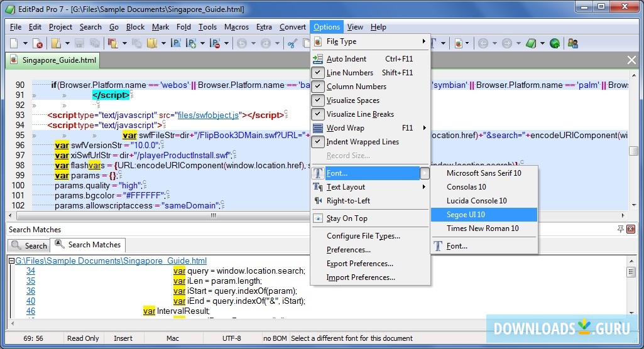Choose Consolas 10 font

pos(484,187)
